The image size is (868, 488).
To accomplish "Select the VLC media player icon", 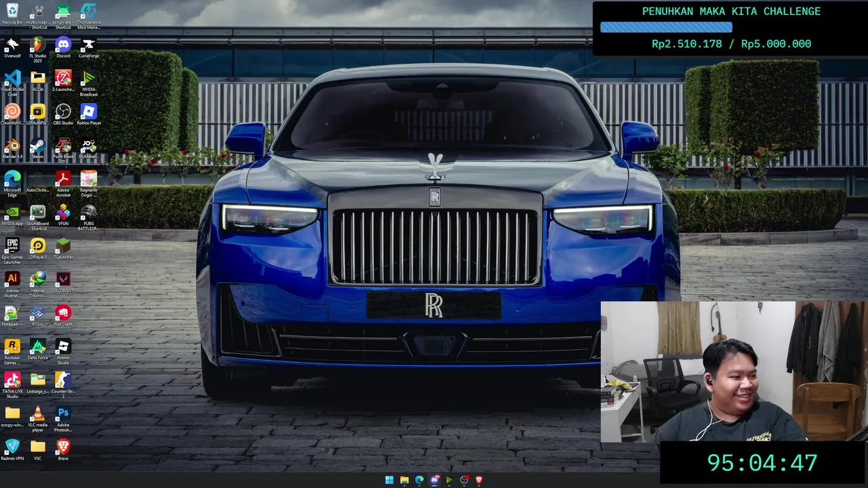I will pos(38,419).
